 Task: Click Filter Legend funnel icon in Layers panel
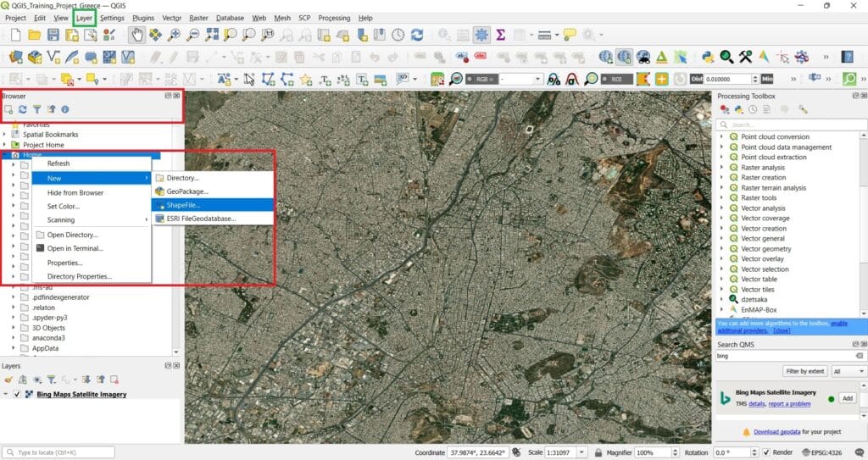52,380
